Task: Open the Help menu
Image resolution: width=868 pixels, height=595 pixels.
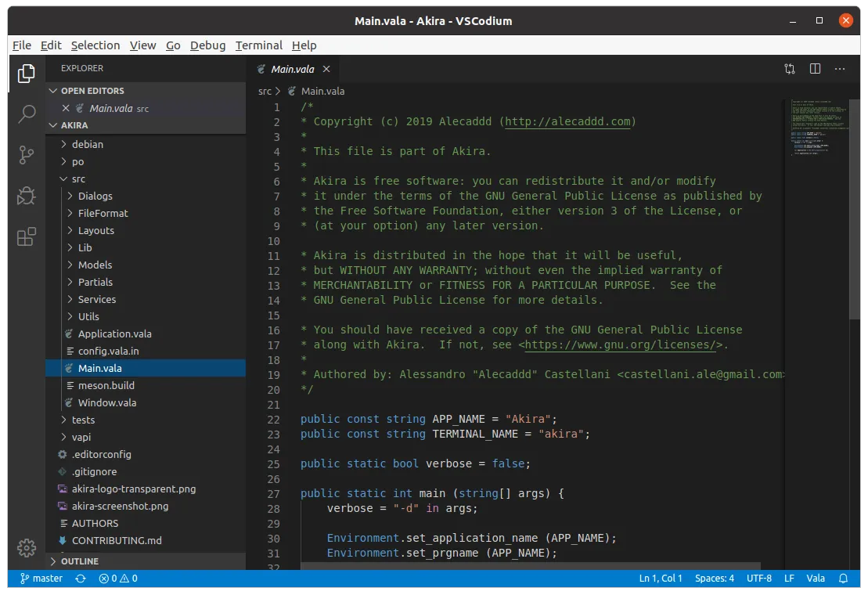Action: coord(304,45)
